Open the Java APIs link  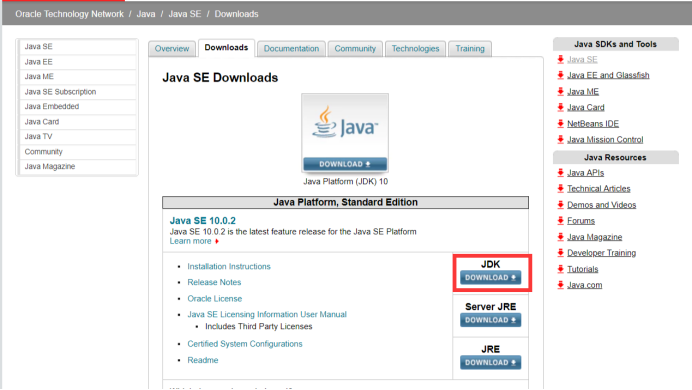point(585,173)
